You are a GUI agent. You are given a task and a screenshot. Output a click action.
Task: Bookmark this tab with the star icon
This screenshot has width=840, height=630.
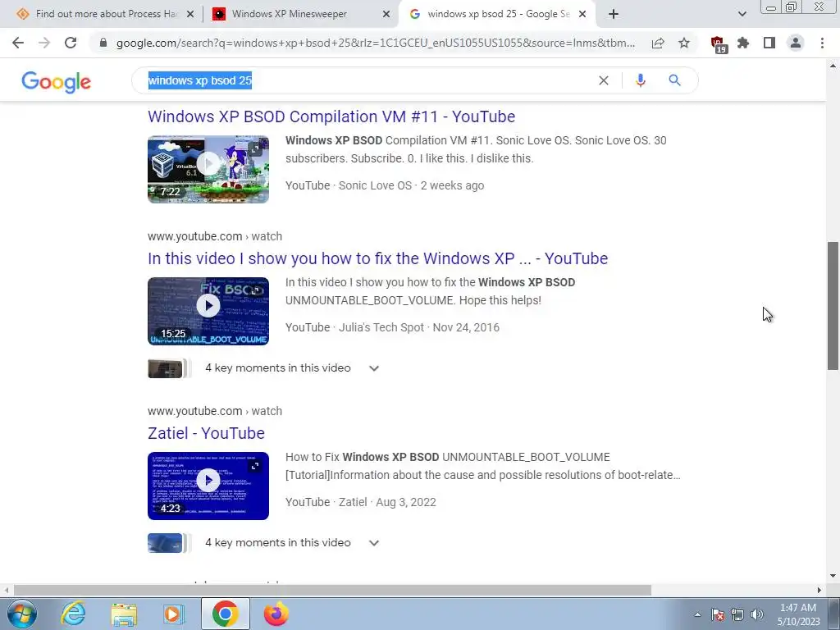(x=684, y=43)
